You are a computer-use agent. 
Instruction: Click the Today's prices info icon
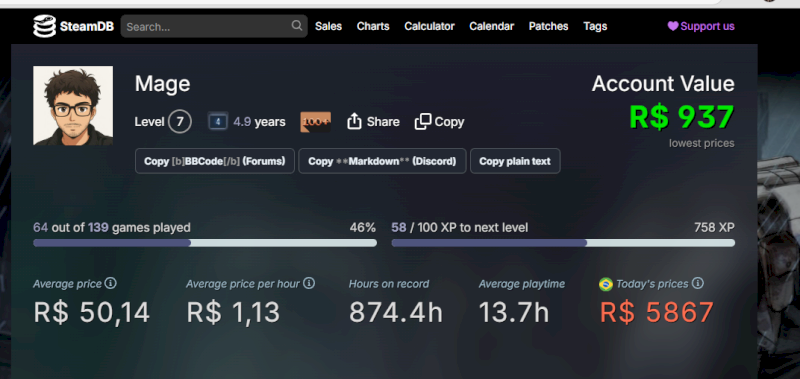click(697, 283)
